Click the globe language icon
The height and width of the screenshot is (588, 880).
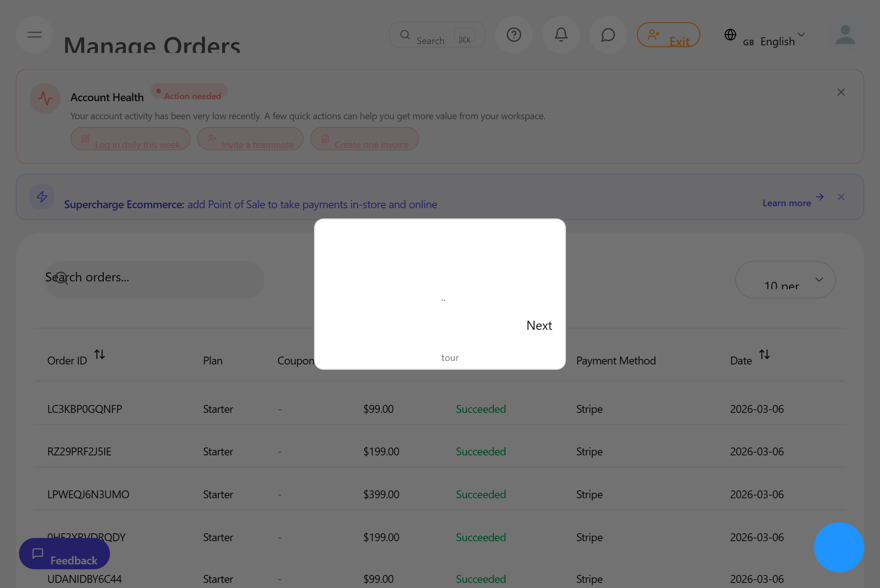(730, 35)
